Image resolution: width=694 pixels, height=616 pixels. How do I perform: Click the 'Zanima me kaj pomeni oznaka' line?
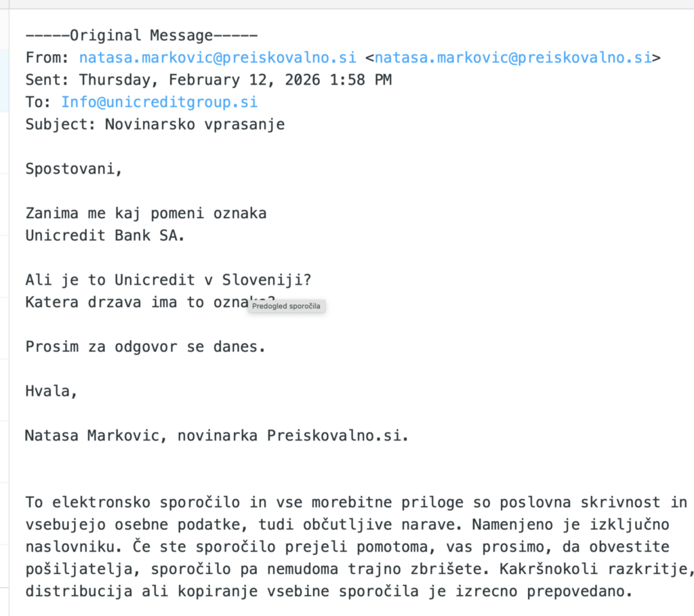pos(146,213)
